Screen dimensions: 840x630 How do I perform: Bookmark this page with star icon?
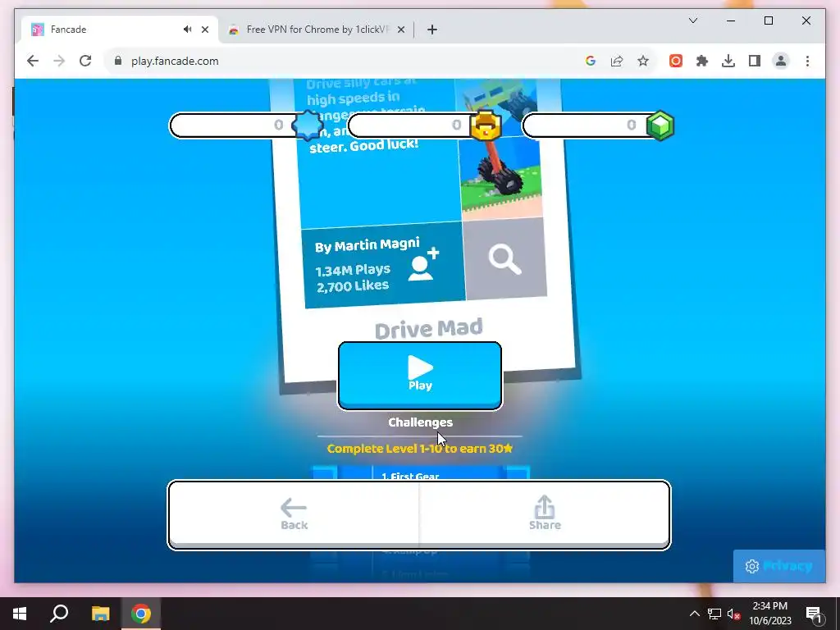pyautogui.click(x=643, y=61)
